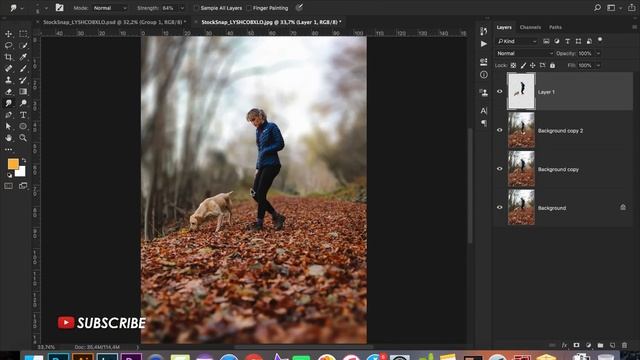Select the Healing Brush tool

coord(9,69)
